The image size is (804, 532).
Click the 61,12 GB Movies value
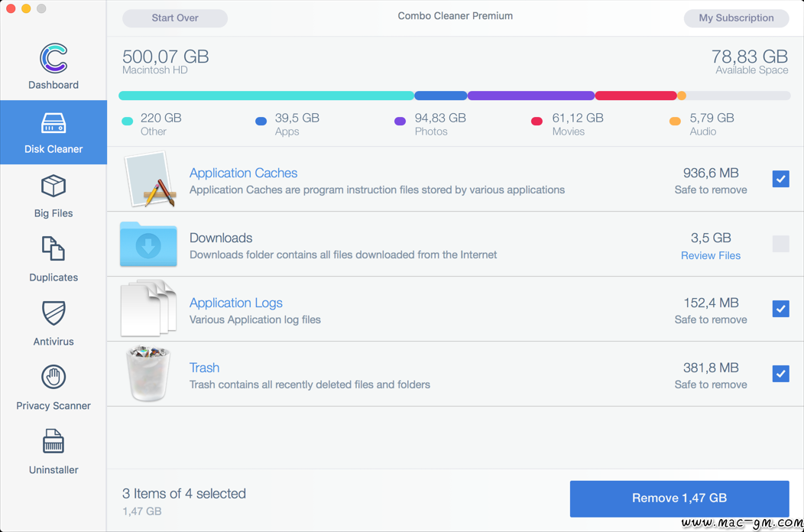click(578, 118)
